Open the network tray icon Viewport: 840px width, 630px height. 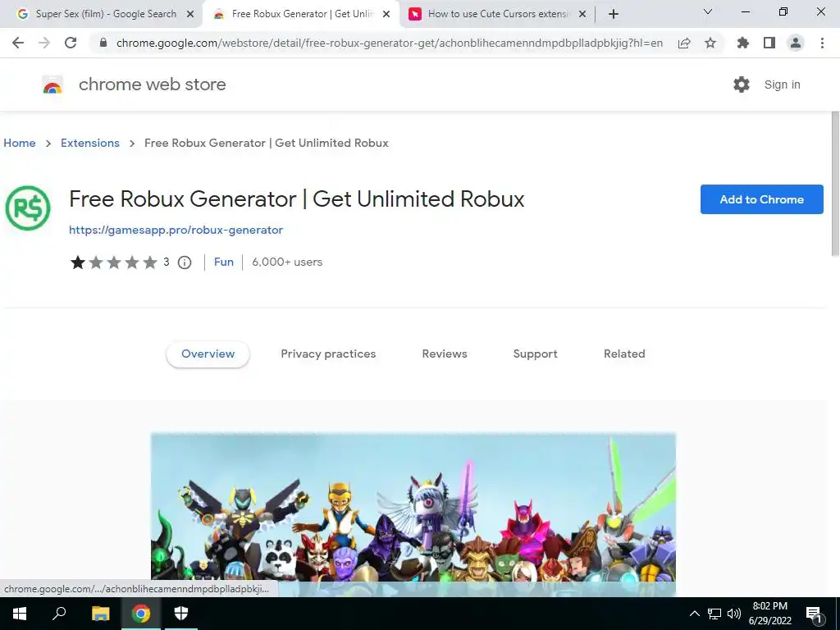(x=714, y=614)
